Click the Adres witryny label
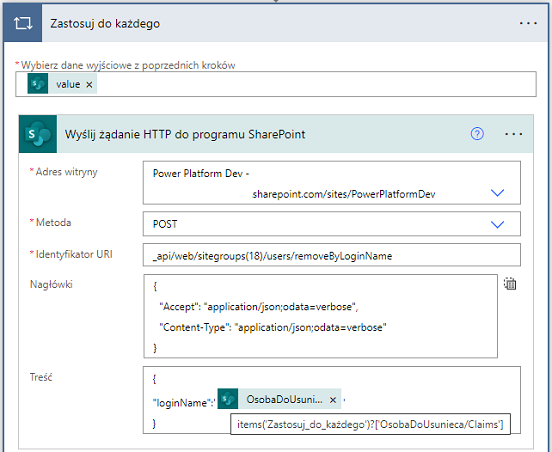552x452 pixels. point(67,172)
